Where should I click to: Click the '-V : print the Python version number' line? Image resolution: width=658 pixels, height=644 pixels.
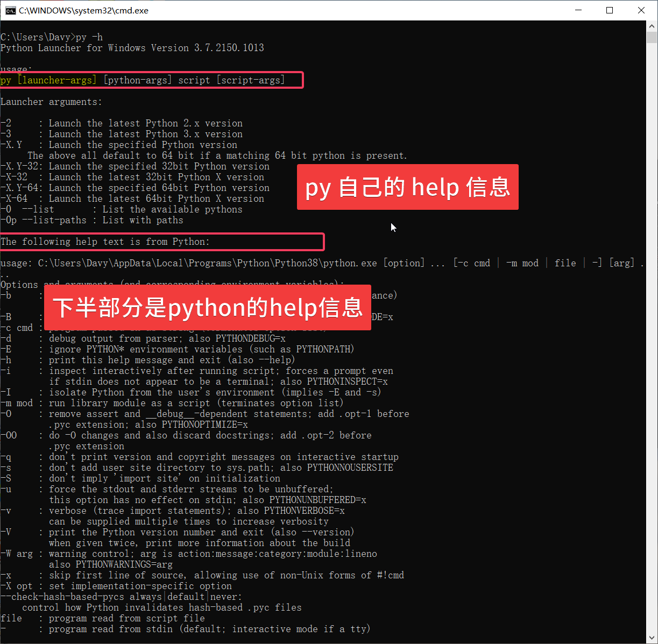[x=178, y=532]
